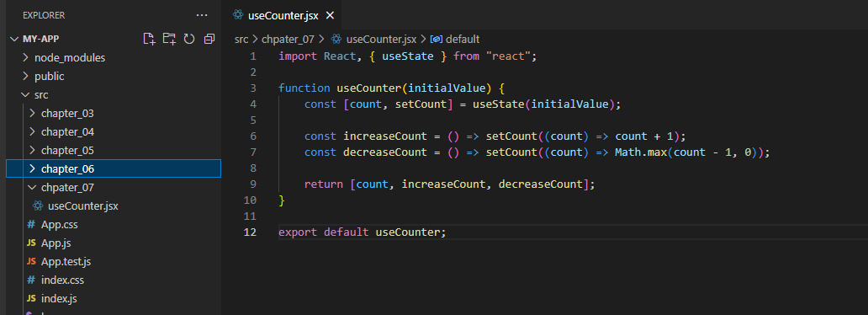Click the return keyword on line 9

pos(323,184)
